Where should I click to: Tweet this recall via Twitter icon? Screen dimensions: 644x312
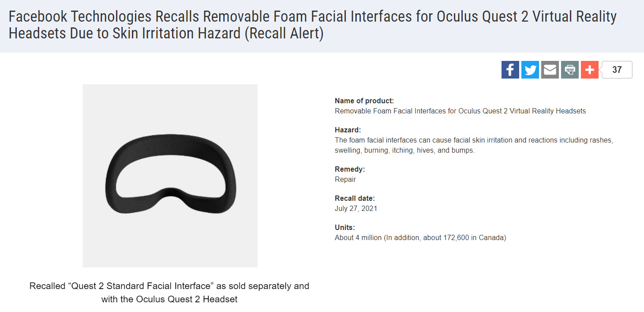click(530, 70)
